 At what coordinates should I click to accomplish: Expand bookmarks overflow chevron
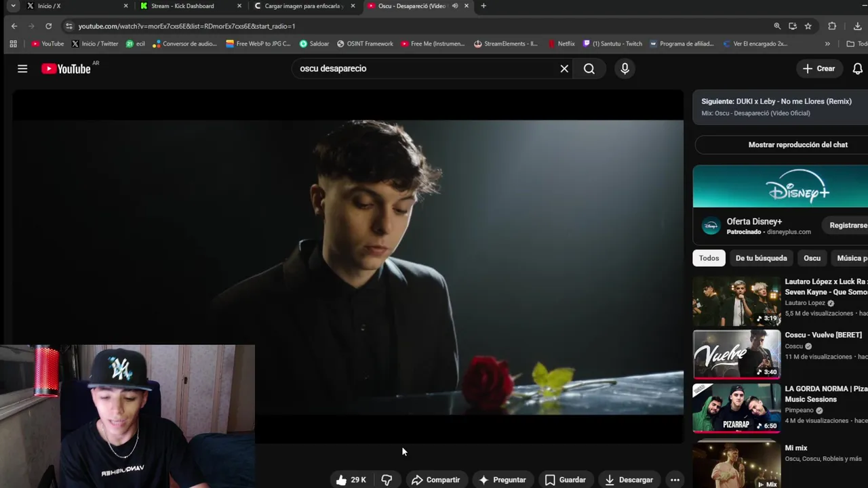pos(827,43)
